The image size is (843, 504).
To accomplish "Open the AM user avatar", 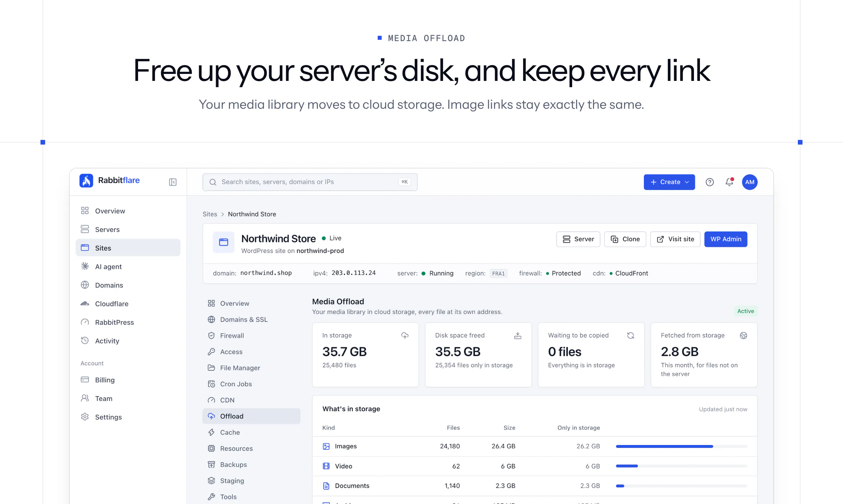I will tap(749, 182).
